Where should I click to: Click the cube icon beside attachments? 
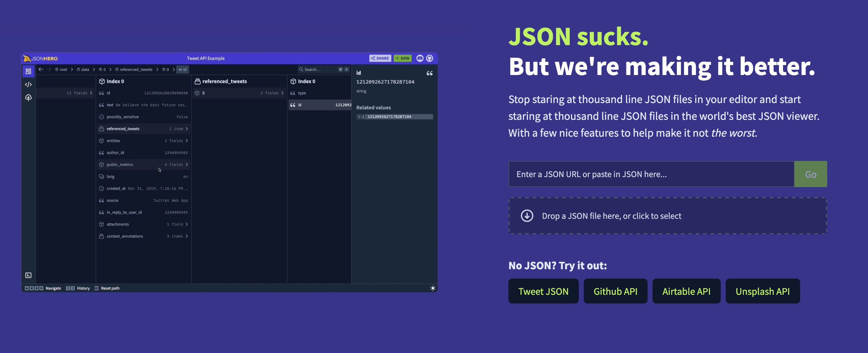[101, 224]
